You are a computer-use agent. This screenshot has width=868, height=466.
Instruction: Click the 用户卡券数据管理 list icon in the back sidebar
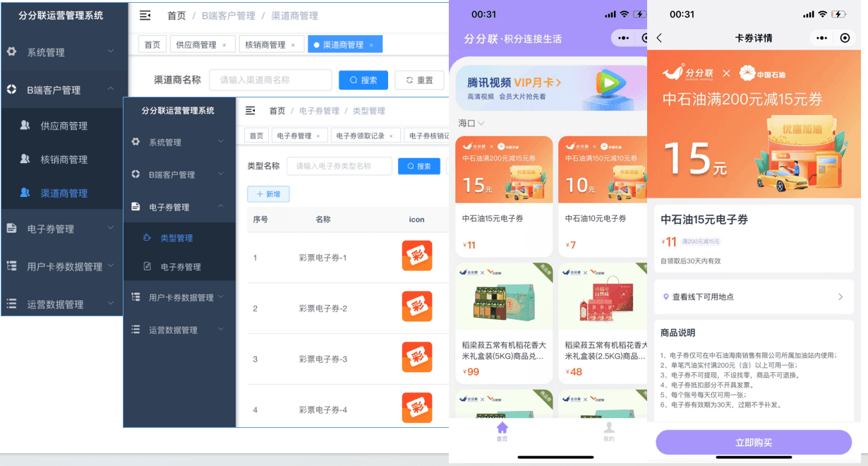(11, 266)
